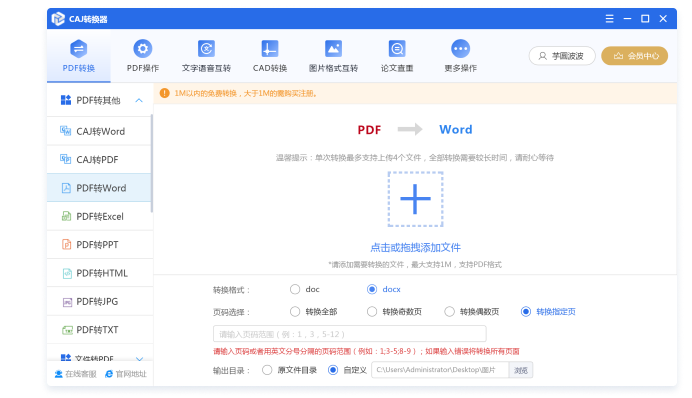Click the PDF转Word file icon
Viewport: 692px width, 398px height.
click(x=66, y=188)
